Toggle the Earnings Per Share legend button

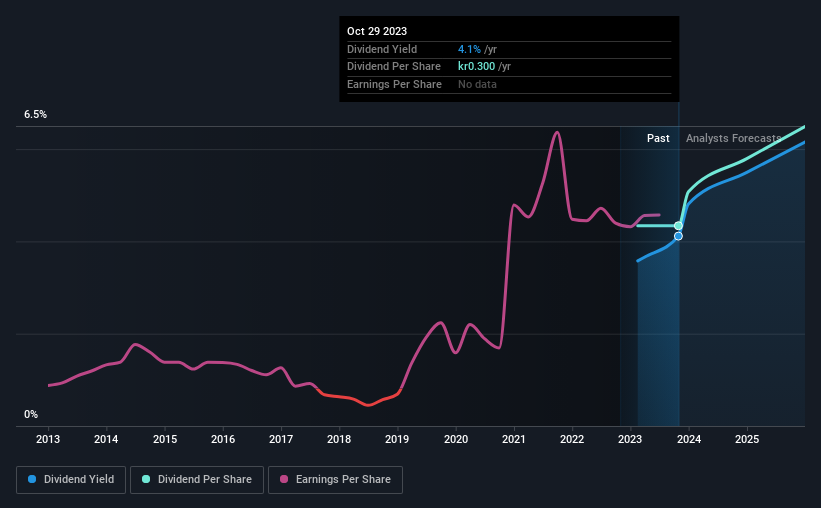(335, 479)
